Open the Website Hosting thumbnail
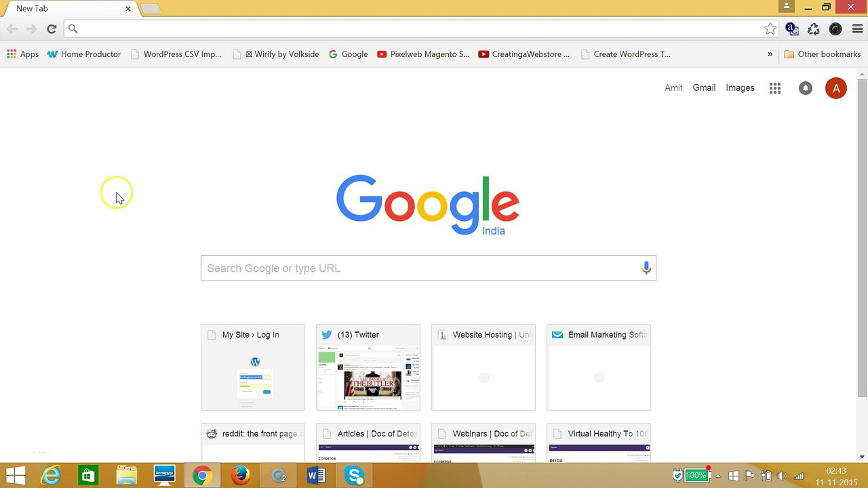This screenshot has height=488, width=868. [484, 367]
